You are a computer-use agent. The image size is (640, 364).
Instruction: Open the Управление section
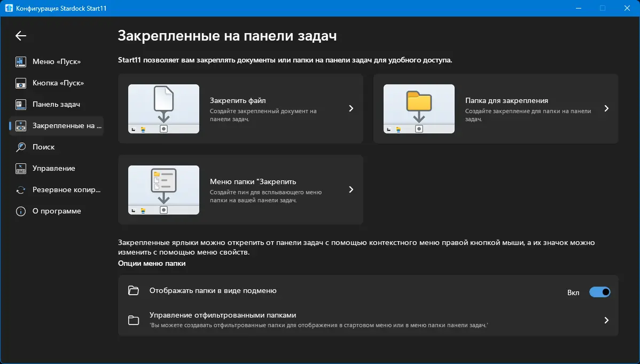pos(56,168)
